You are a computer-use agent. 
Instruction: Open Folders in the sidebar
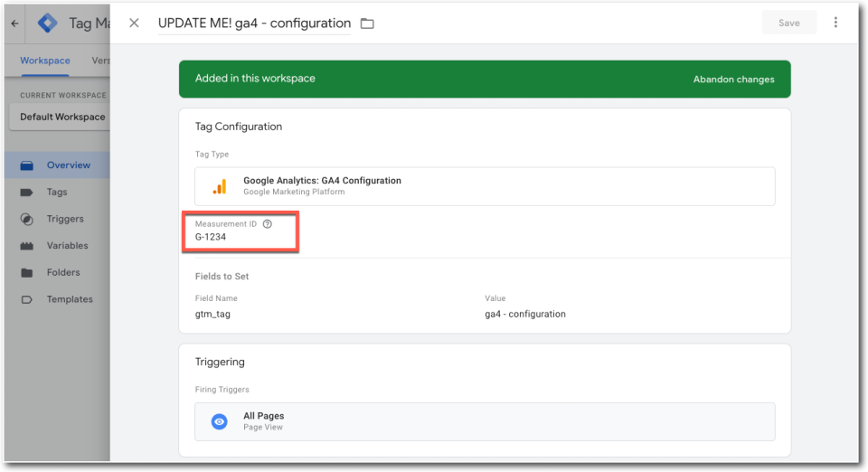(x=58, y=272)
